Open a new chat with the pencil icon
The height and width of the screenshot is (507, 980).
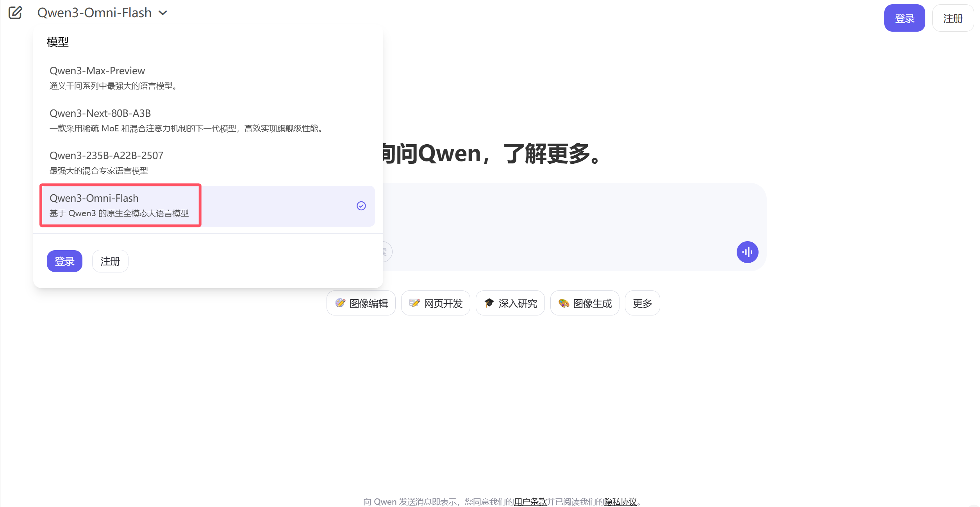point(15,13)
